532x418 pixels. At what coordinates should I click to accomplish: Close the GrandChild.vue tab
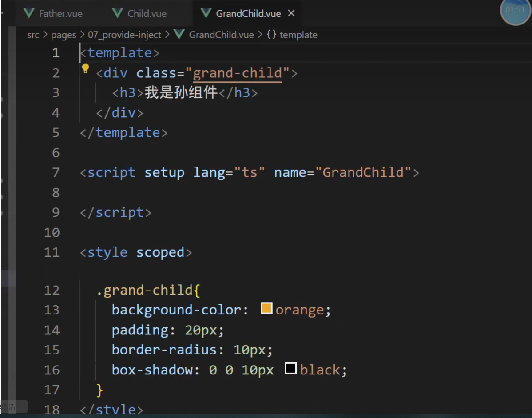tap(291, 13)
